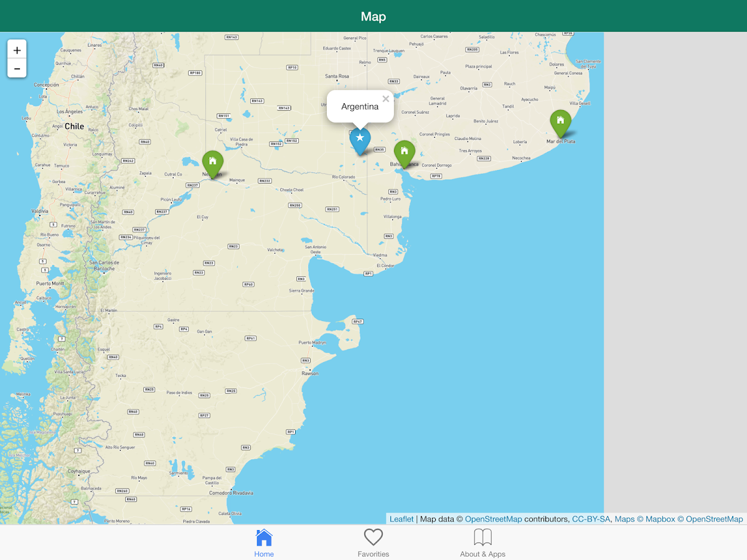Viewport: 747px width, 560px height.
Task: Click the Puerto Montt city label
Action: 50,283
